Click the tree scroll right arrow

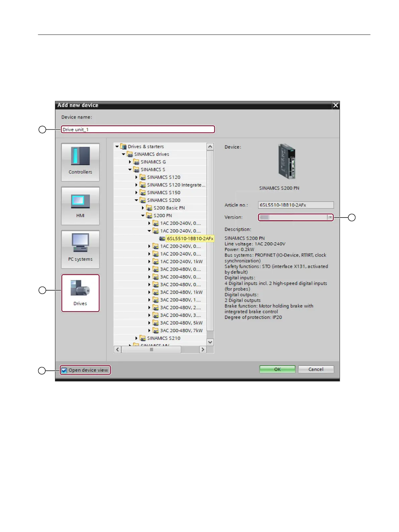[203, 350]
